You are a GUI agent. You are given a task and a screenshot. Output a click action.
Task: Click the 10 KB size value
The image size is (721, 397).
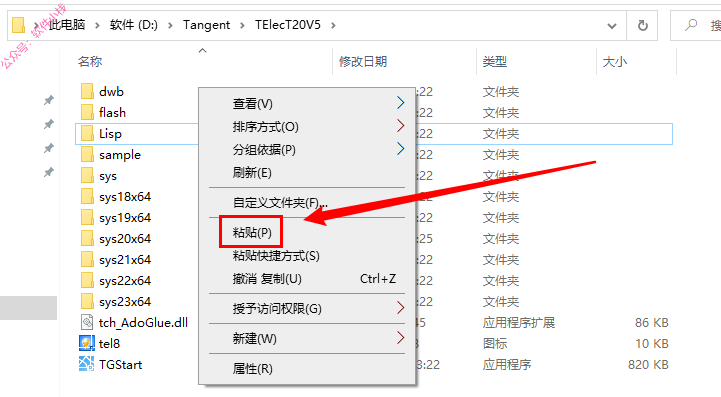(652, 344)
